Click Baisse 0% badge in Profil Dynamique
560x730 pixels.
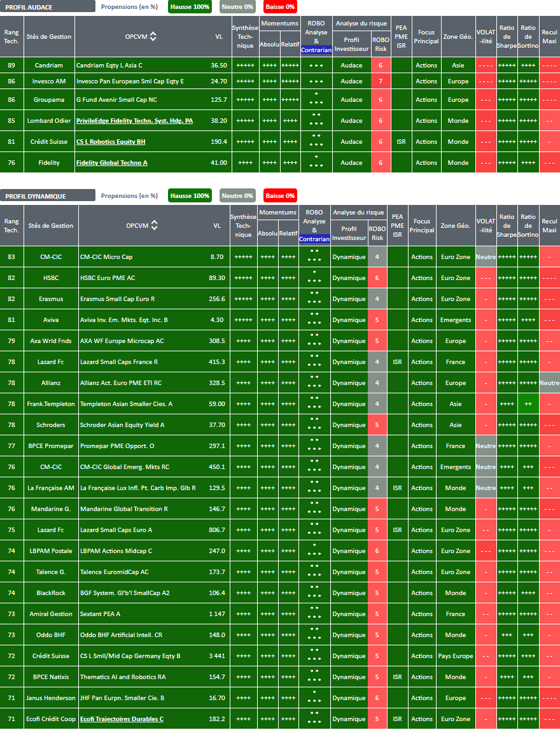(x=280, y=195)
